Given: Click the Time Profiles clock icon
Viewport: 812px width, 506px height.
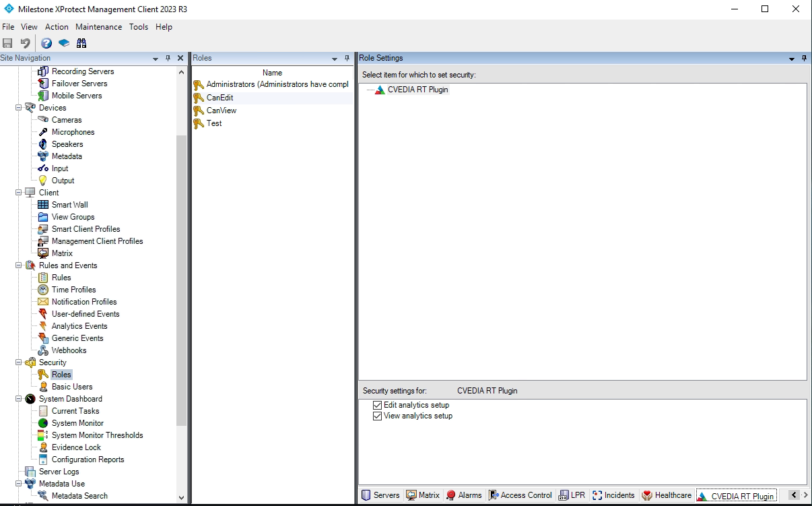Looking at the screenshot, I should pyautogui.click(x=43, y=290).
